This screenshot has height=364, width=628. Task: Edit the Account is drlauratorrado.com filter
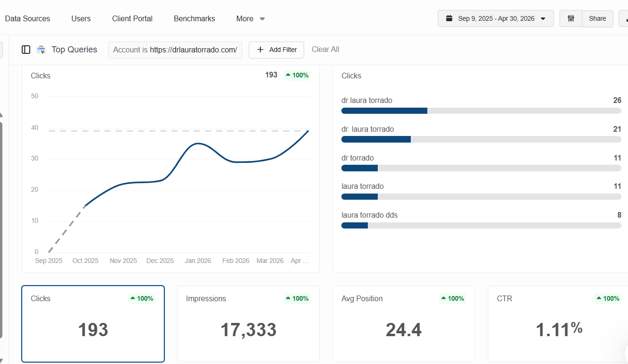[x=175, y=50]
